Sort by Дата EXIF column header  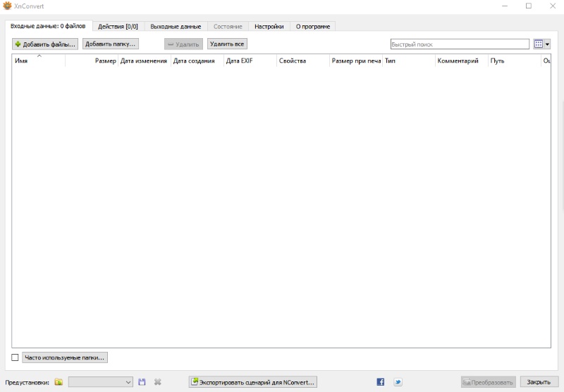(x=250, y=61)
